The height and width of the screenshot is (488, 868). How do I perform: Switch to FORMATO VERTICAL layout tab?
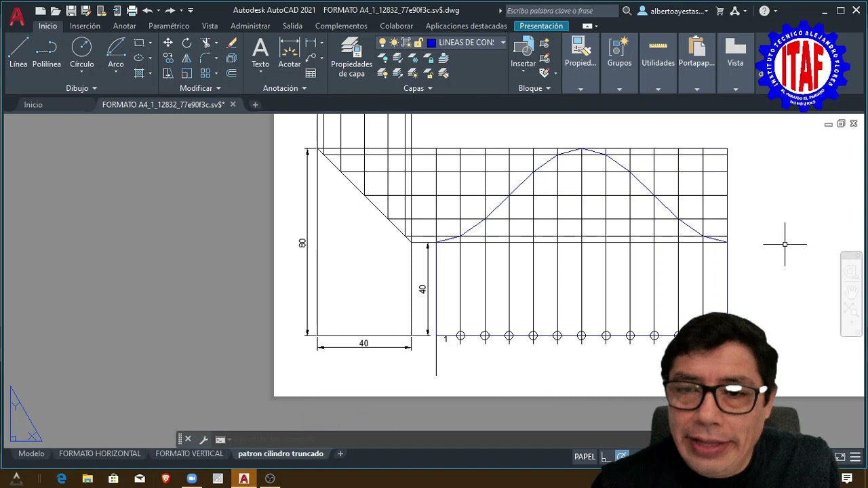click(x=189, y=454)
